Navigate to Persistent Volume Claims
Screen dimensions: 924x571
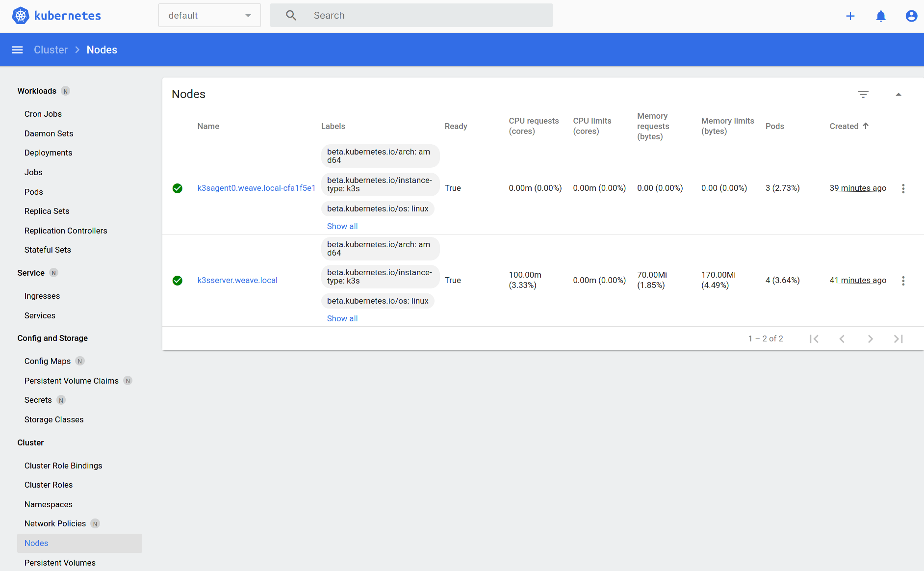71,380
